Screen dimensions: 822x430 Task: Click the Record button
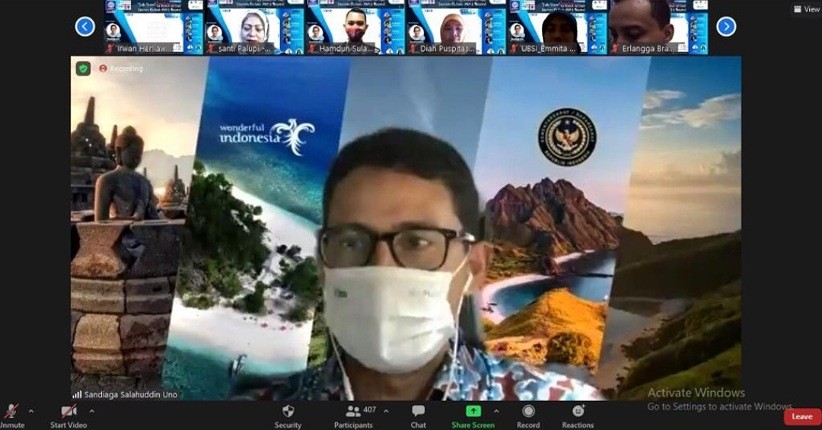coord(528,416)
